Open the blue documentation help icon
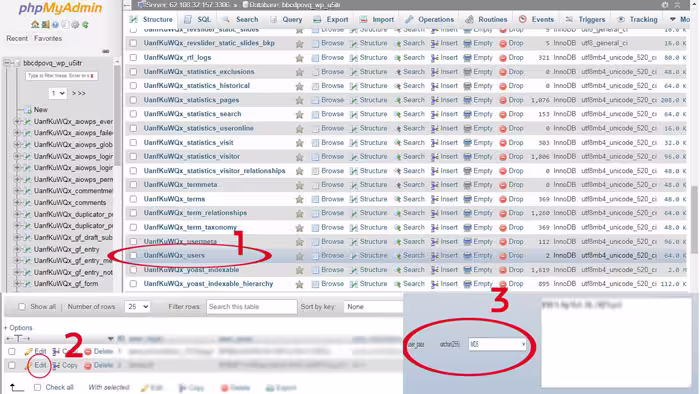700x394 pixels. [x=55, y=25]
